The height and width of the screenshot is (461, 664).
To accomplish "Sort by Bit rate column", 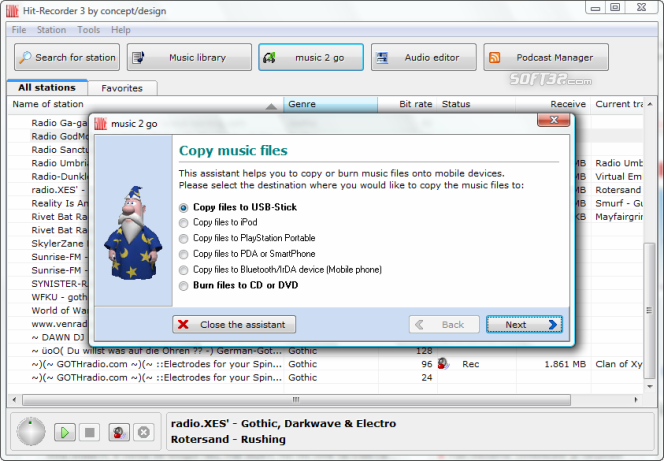I will [407, 104].
